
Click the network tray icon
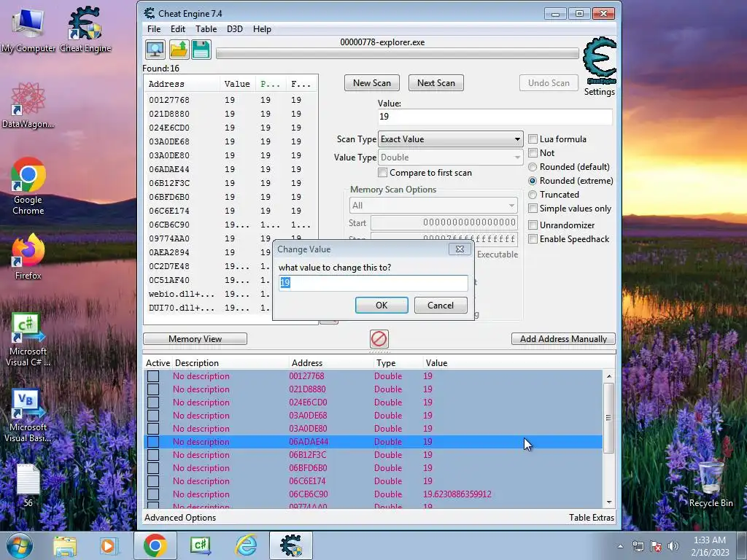[638, 546]
